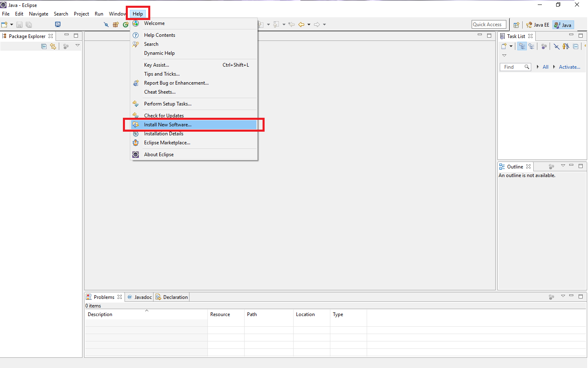Click the New wizard icon in main toolbar
This screenshot has height=368, width=588.
(4, 25)
